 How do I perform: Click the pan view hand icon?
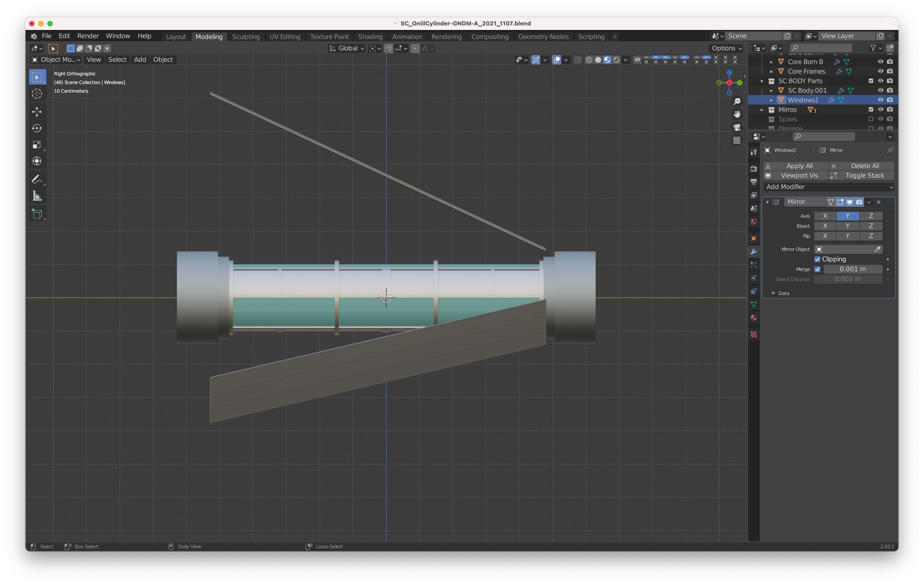pos(737,114)
